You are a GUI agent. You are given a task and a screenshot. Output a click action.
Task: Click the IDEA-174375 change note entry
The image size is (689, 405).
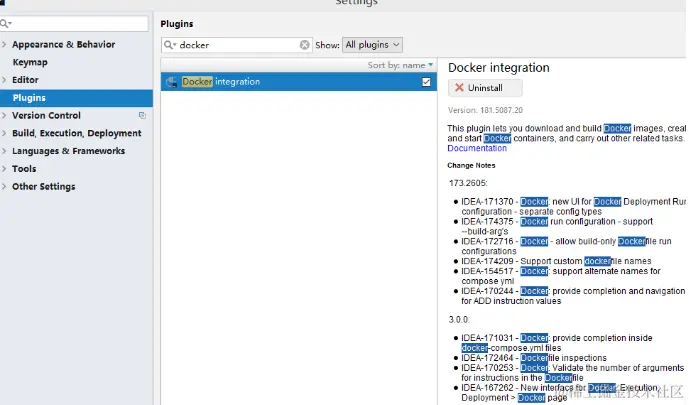[x=557, y=226]
